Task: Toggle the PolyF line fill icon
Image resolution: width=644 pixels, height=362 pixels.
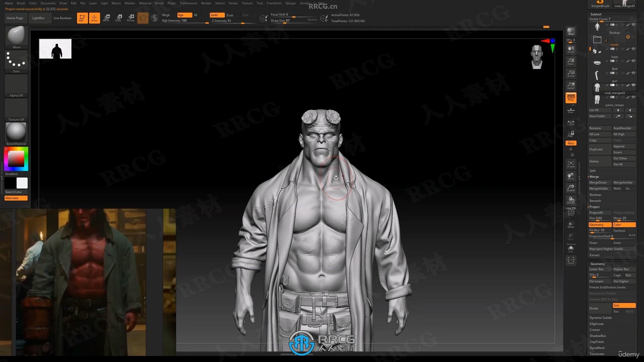Action: (x=571, y=212)
